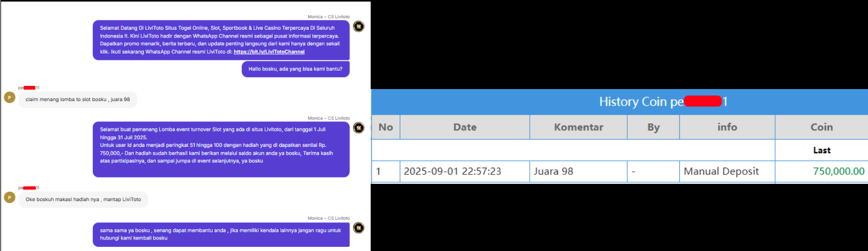The width and height of the screenshot is (868, 251).
Task: Click the 'Last' cell in table
Action: point(822,150)
